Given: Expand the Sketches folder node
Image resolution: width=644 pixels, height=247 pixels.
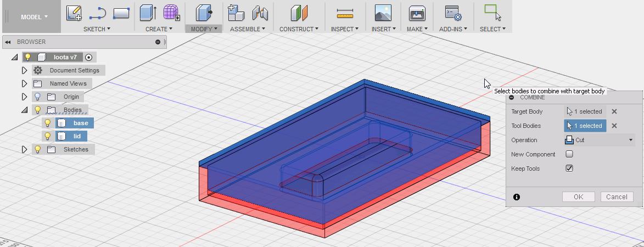Looking at the screenshot, I should pyautogui.click(x=25, y=149).
